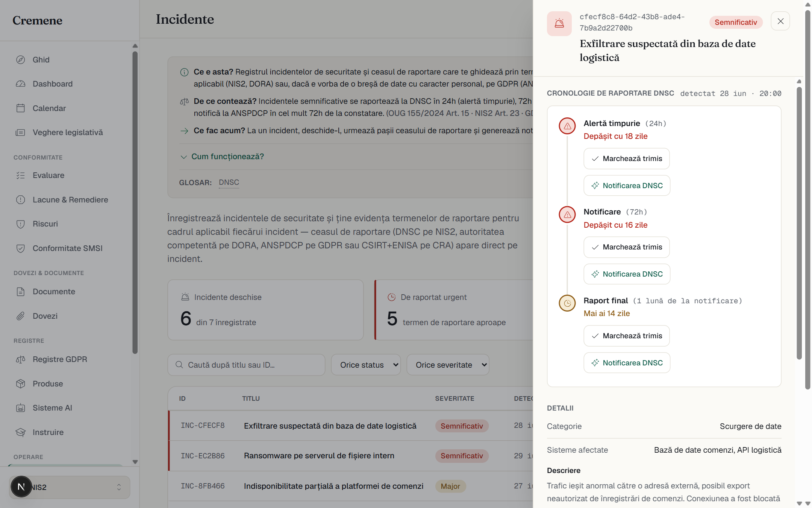812x508 pixels.
Task: Open the Ghid compass icon in sidebar
Action: [x=21, y=60]
